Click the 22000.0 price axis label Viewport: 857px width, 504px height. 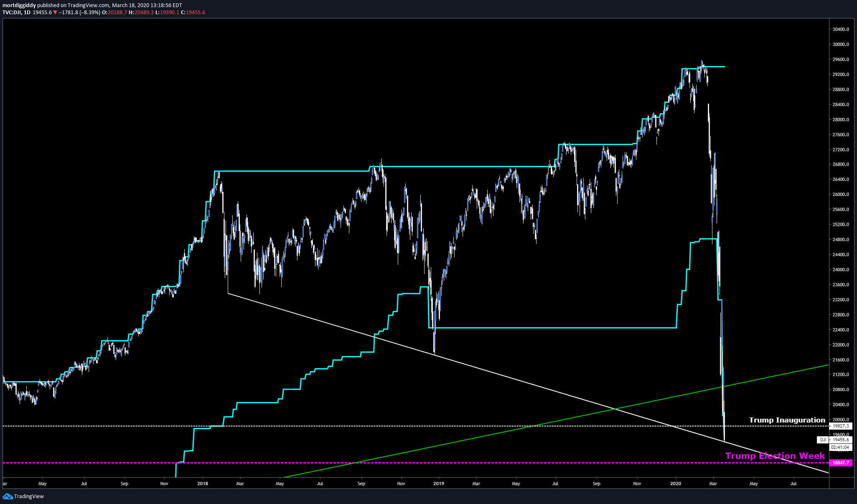click(x=841, y=345)
